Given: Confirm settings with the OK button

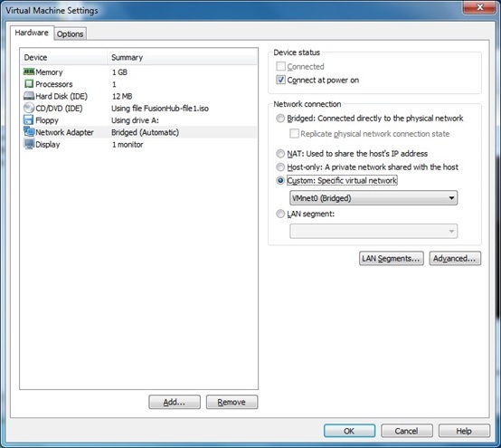Looking at the screenshot, I should pos(349,431).
